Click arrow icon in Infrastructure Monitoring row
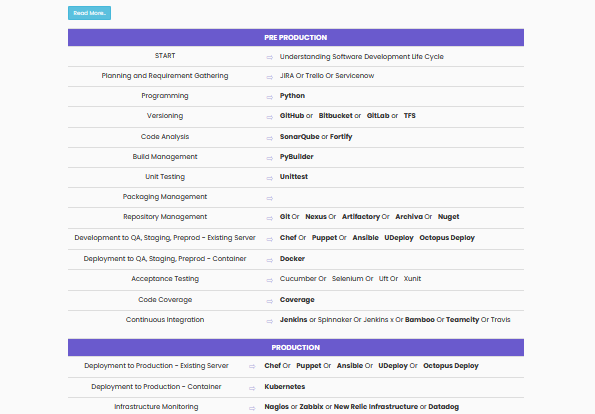The image size is (595, 414). 252,408
